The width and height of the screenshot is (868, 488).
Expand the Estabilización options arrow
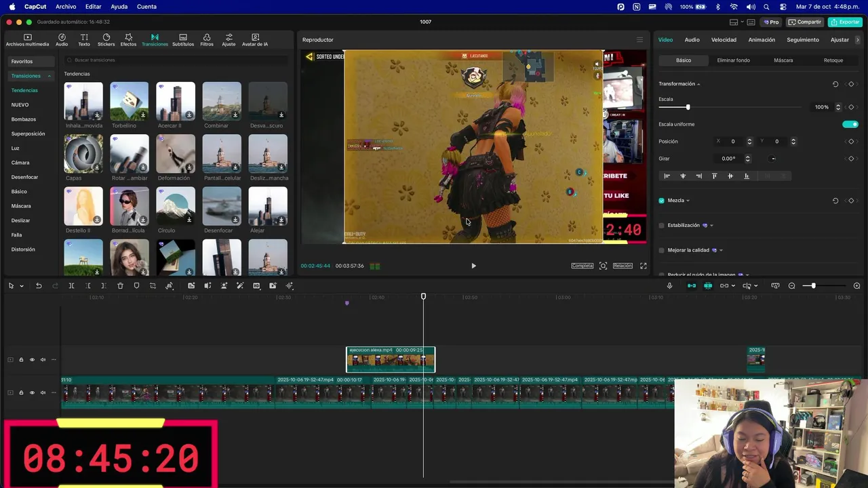point(711,226)
